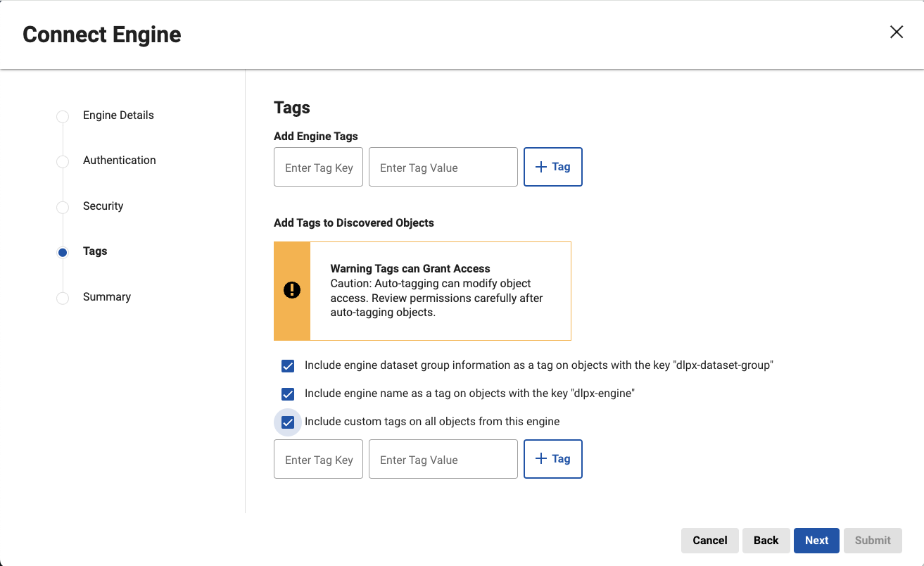Focus the engine Enter Tag Value field
This screenshot has width=924, height=566.
(x=443, y=168)
